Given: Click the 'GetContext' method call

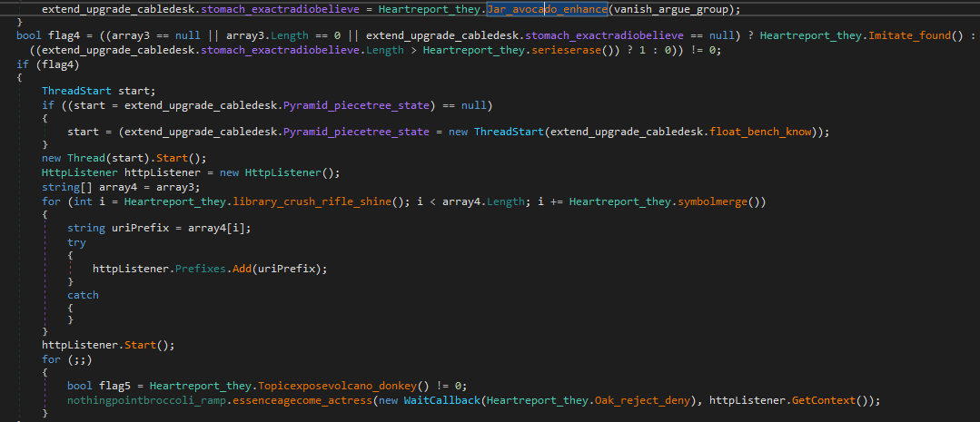Looking at the screenshot, I should tap(824, 399).
